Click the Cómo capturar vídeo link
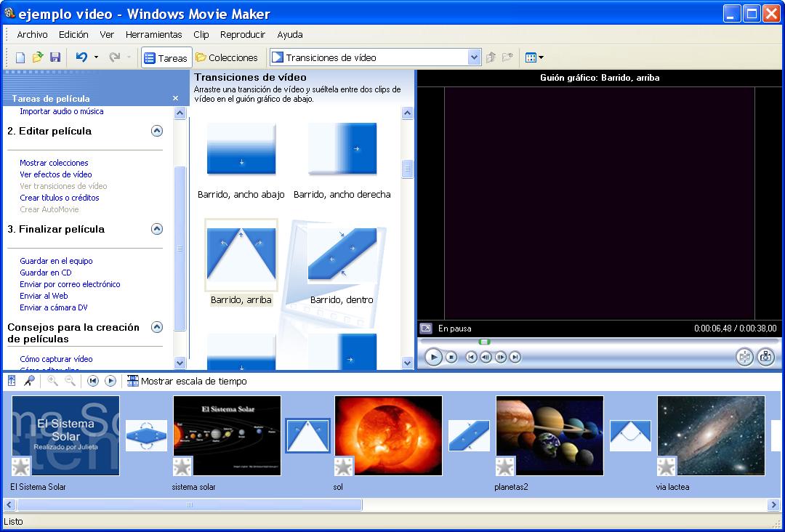785x532 pixels. (56, 359)
